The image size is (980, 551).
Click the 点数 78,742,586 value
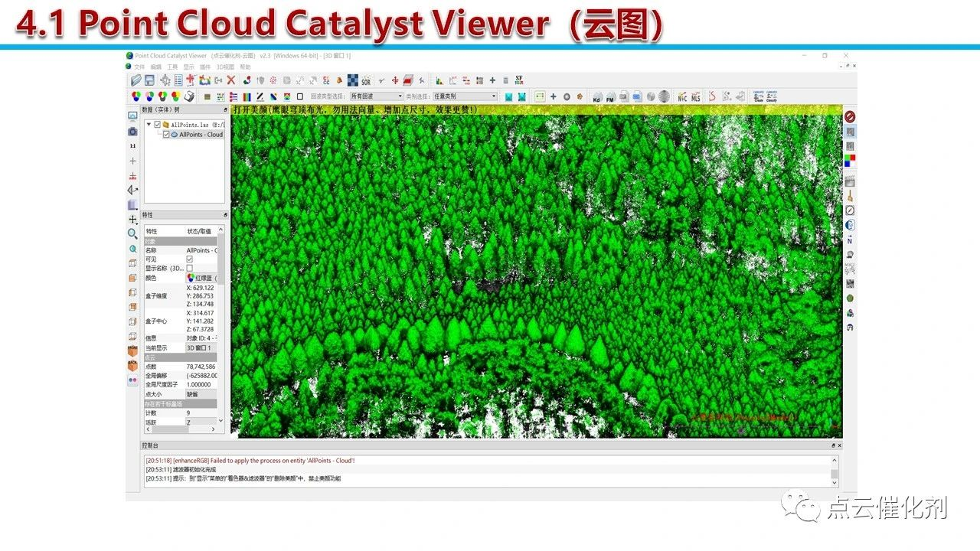(x=202, y=367)
